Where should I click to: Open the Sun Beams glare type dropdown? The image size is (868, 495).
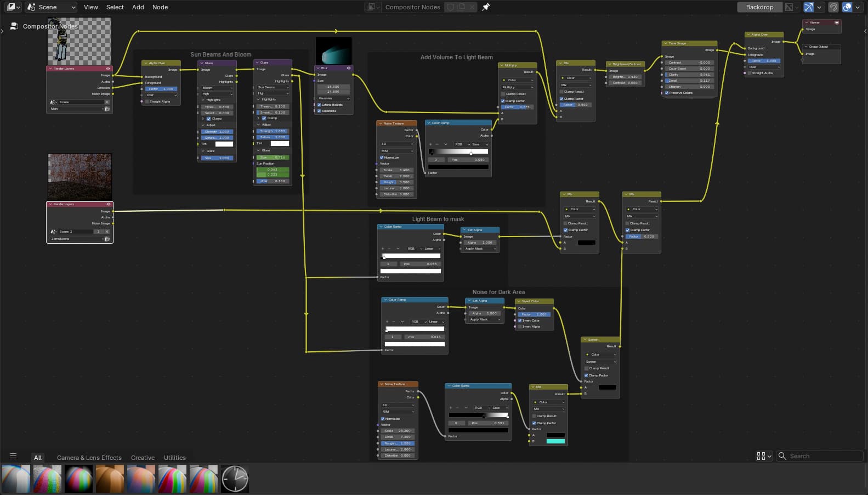273,87
